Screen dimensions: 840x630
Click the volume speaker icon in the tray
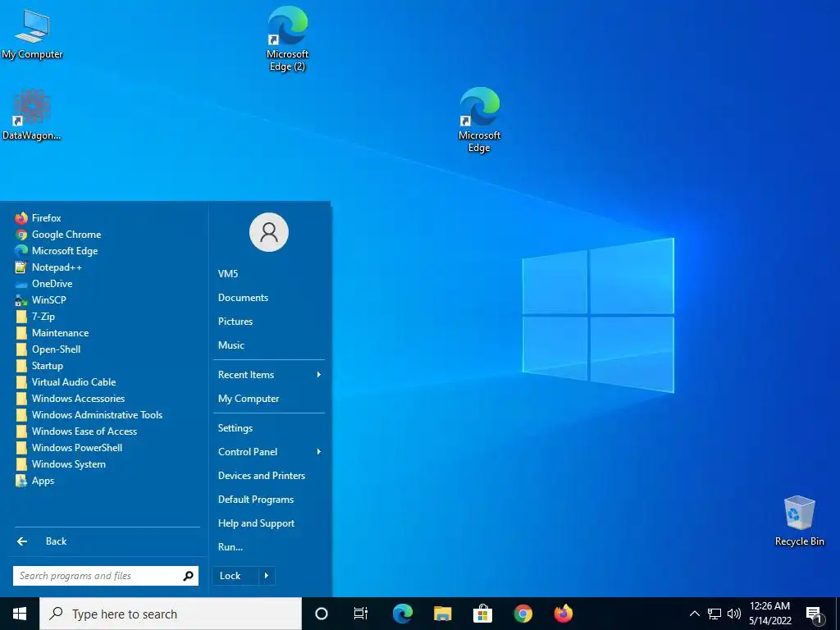734,614
